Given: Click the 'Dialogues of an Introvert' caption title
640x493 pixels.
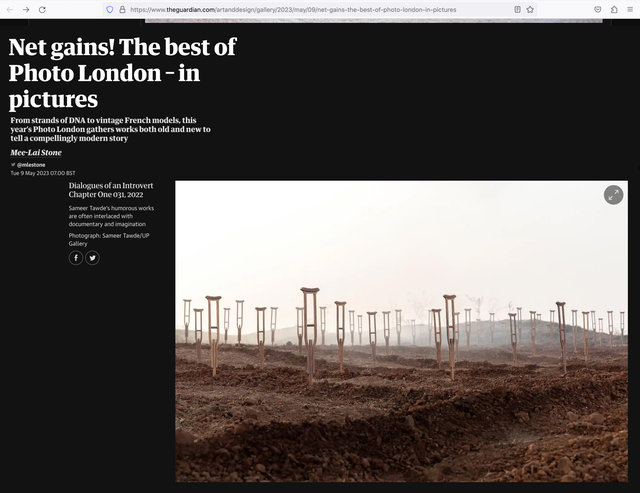Looking at the screenshot, I should 111,190.
